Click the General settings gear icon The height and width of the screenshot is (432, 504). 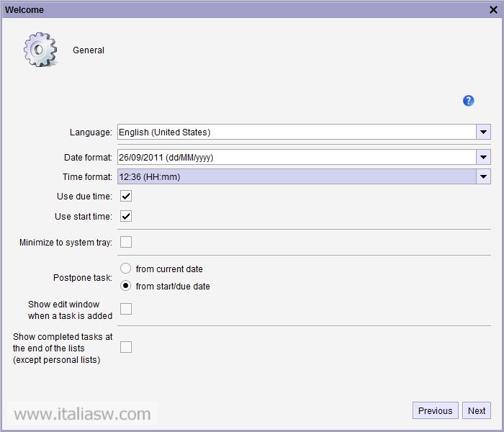tap(40, 50)
